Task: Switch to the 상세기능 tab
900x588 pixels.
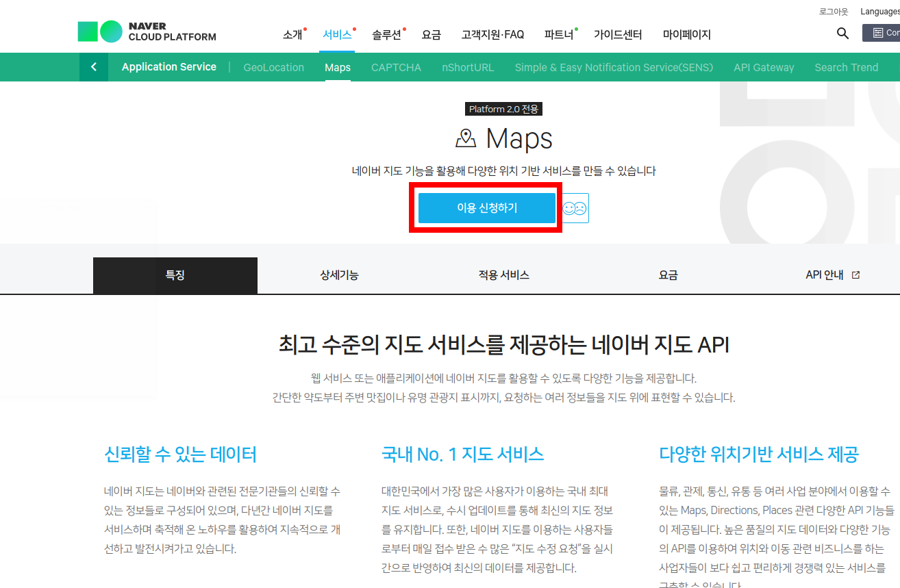Action: pos(340,275)
